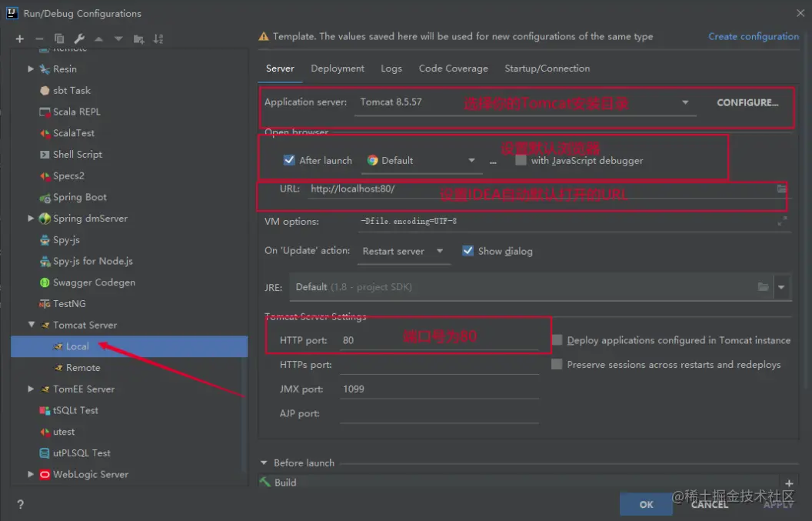Image resolution: width=812 pixels, height=521 pixels.
Task: Open help with the question mark icon
Action: tap(20, 504)
